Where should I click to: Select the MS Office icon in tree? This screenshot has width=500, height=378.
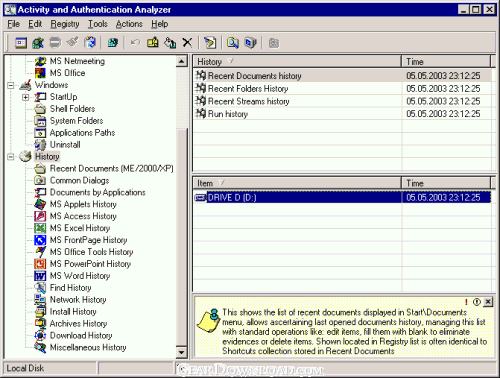click(40, 73)
